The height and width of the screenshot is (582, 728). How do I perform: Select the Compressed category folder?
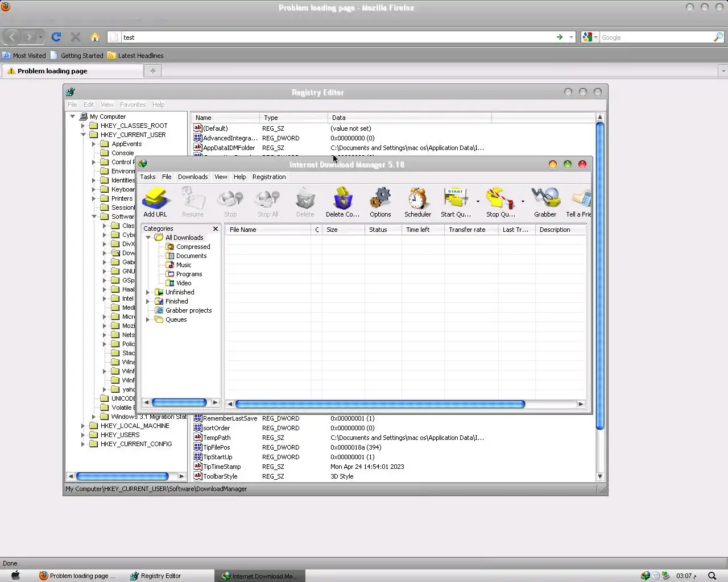pyautogui.click(x=188, y=247)
